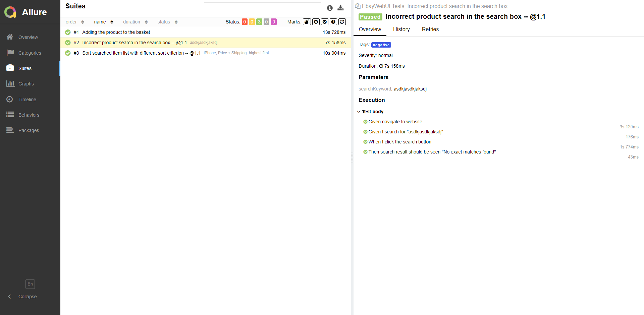Open the Packages sidebar section
Image resolution: width=644 pixels, height=315 pixels.
click(29, 130)
